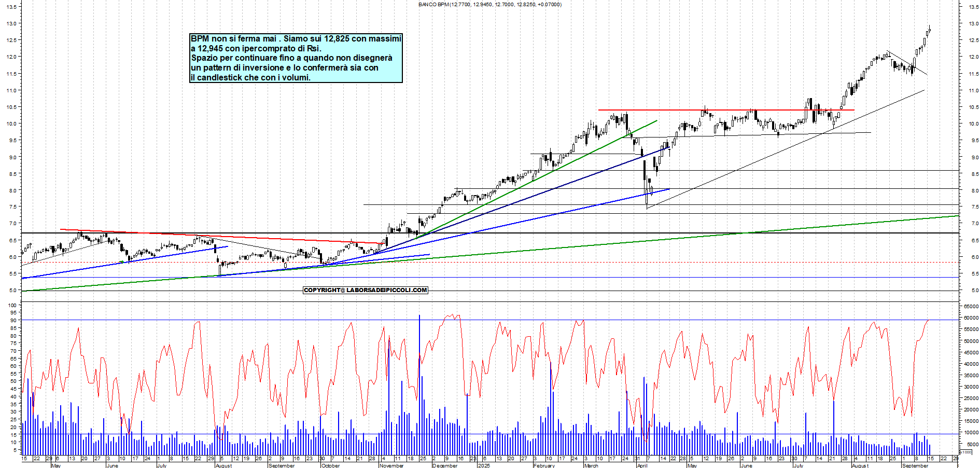Click the March month label

coord(591,465)
